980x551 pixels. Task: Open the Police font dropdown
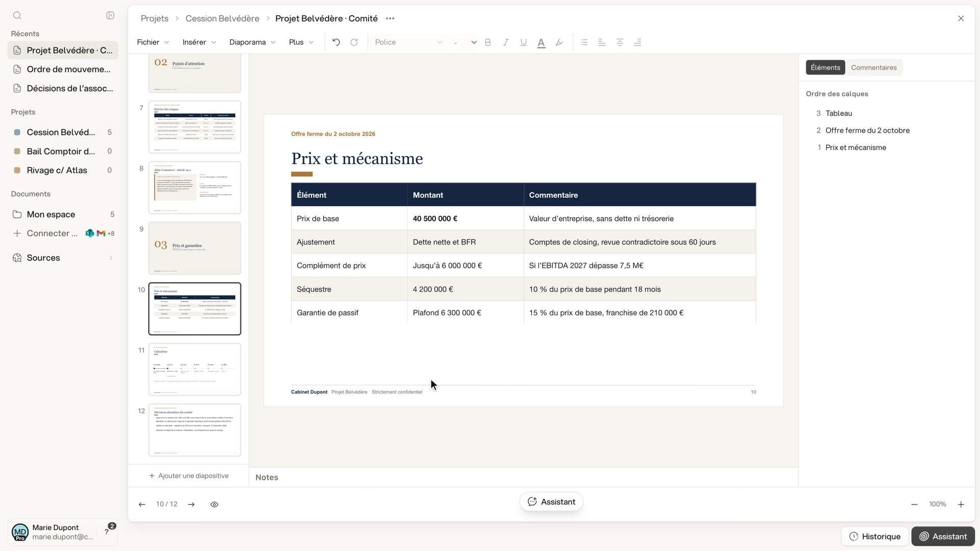click(x=408, y=42)
